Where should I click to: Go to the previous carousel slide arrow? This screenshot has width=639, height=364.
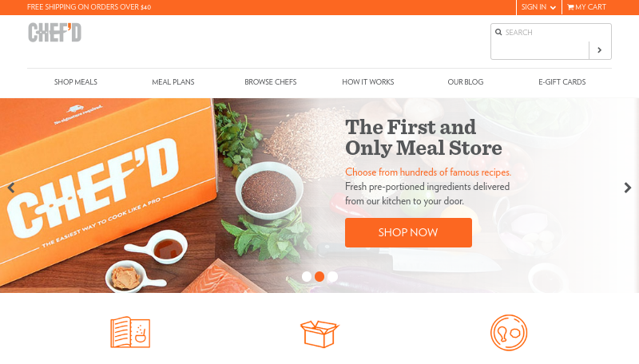click(11, 188)
